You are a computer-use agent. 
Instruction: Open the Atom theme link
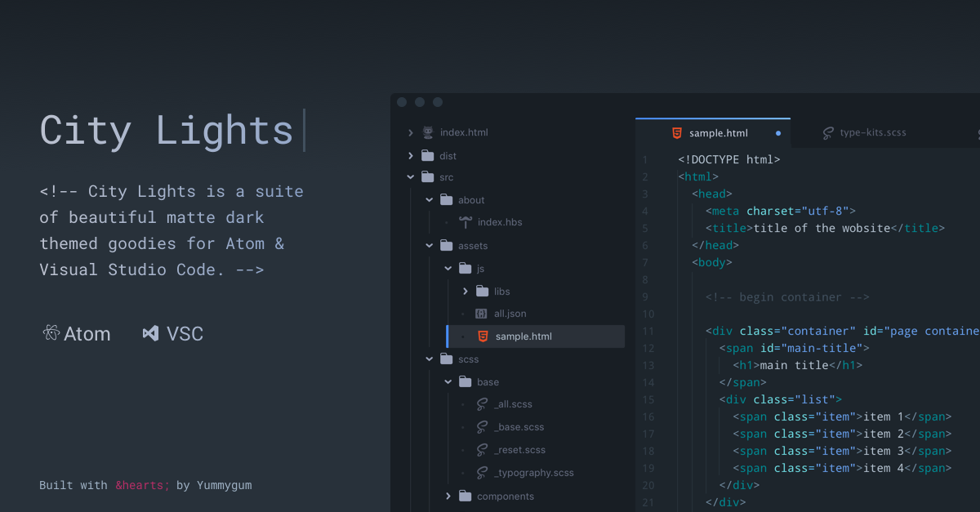click(x=76, y=333)
